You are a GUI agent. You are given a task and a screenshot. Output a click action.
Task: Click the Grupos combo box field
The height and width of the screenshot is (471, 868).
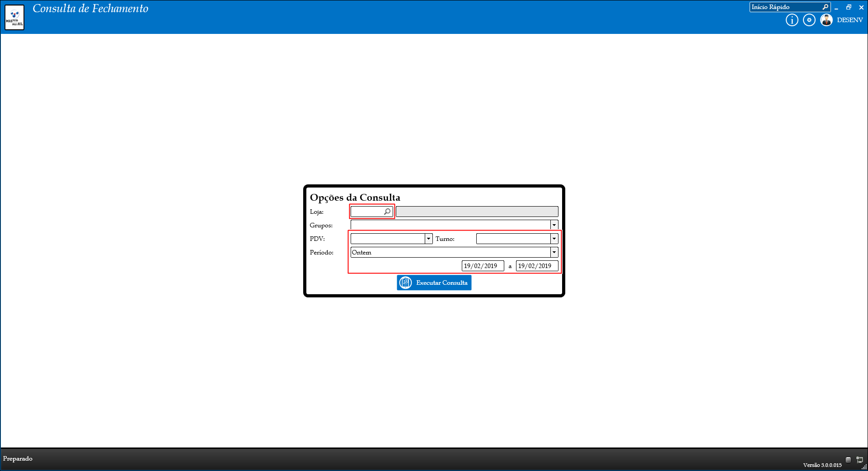click(454, 225)
